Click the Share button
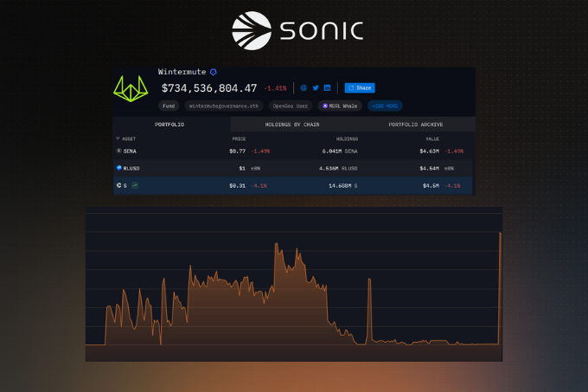Image resolution: width=588 pixels, height=392 pixels. (x=360, y=87)
